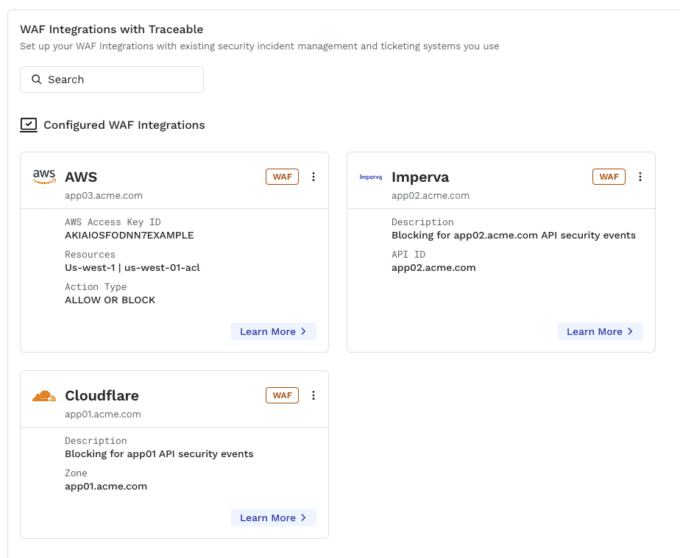Click the Configured WAF Integrations laptop icon
Viewport: 680px width, 558px height.
click(x=29, y=125)
